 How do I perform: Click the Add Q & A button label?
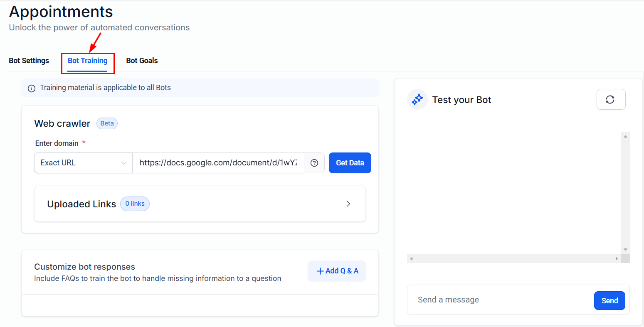pyautogui.click(x=342, y=271)
